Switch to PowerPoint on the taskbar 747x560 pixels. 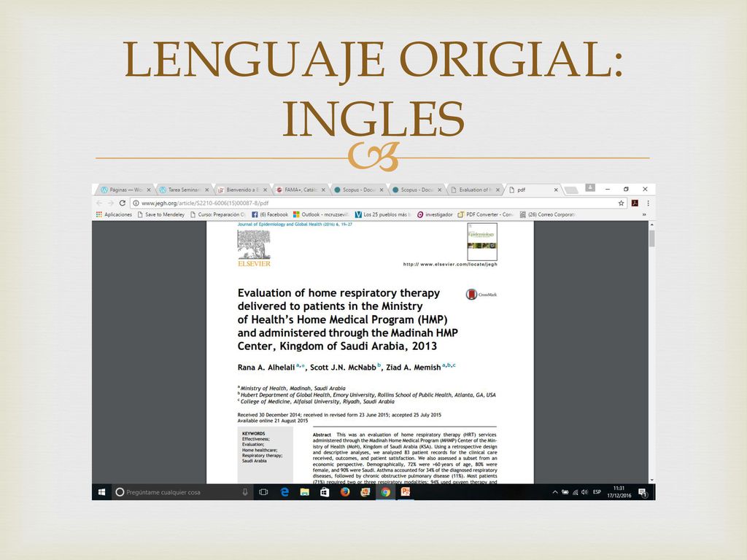[x=406, y=492]
